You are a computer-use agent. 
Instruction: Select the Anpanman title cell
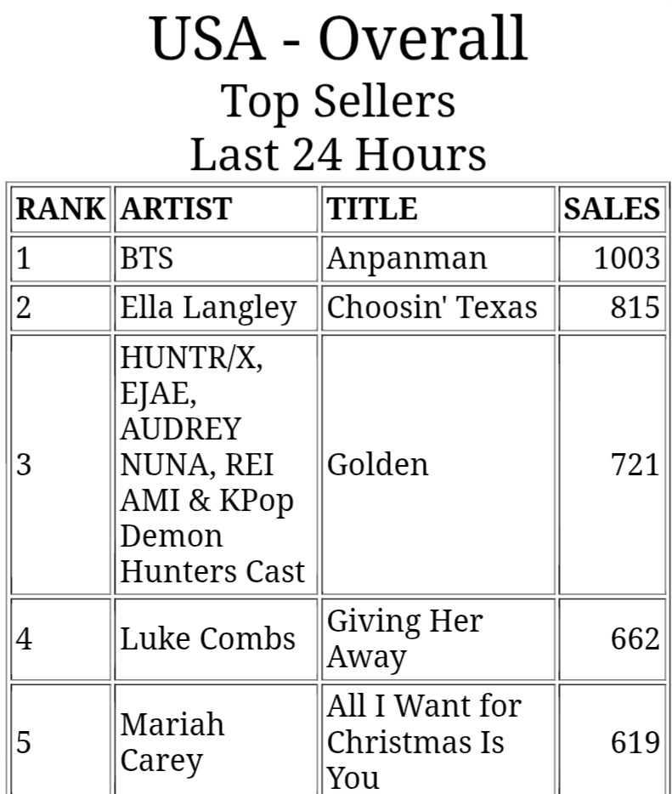(x=407, y=258)
